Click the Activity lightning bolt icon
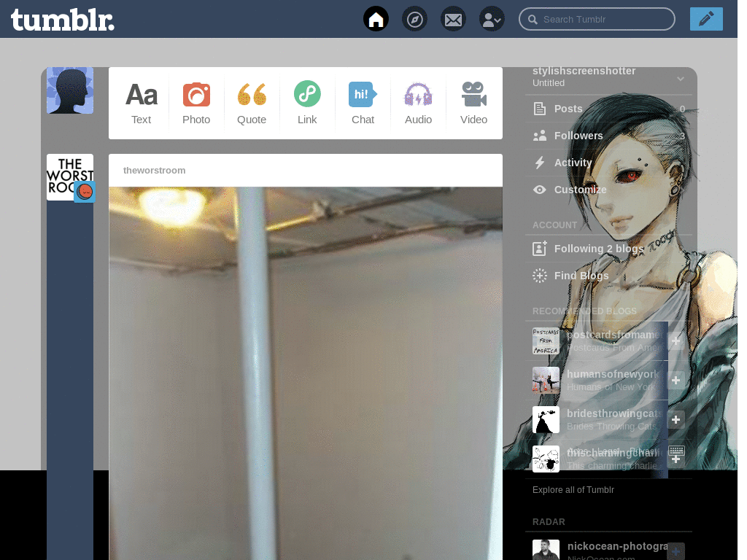Viewport: 747px width, 560px height. click(539, 163)
